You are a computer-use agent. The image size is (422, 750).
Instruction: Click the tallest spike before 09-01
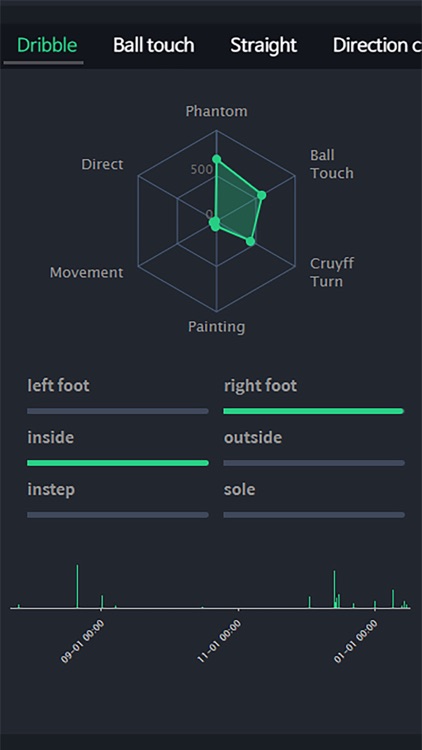(77, 586)
